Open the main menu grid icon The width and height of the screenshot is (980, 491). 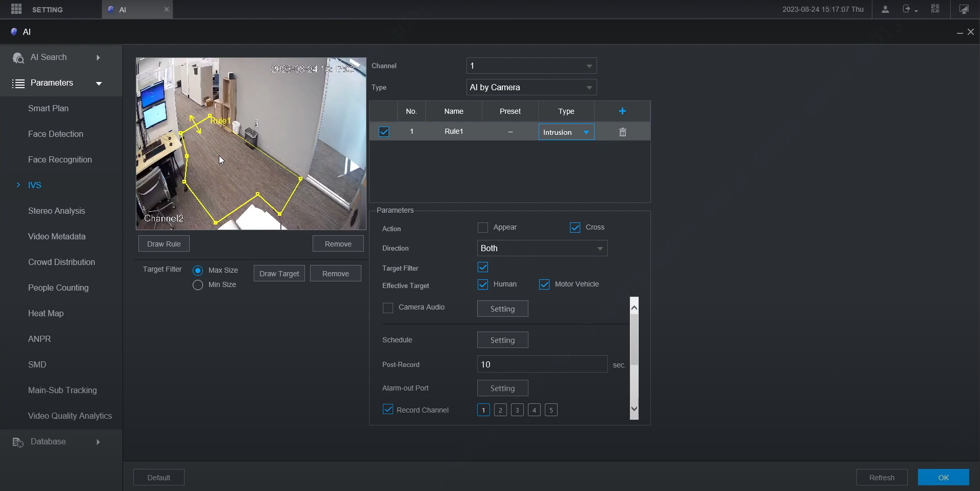[x=15, y=9]
